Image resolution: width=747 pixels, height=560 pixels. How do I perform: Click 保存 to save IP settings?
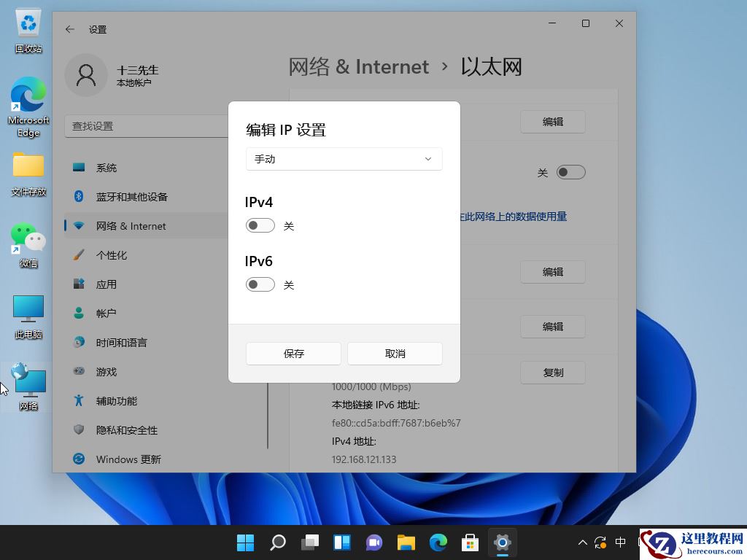(293, 353)
